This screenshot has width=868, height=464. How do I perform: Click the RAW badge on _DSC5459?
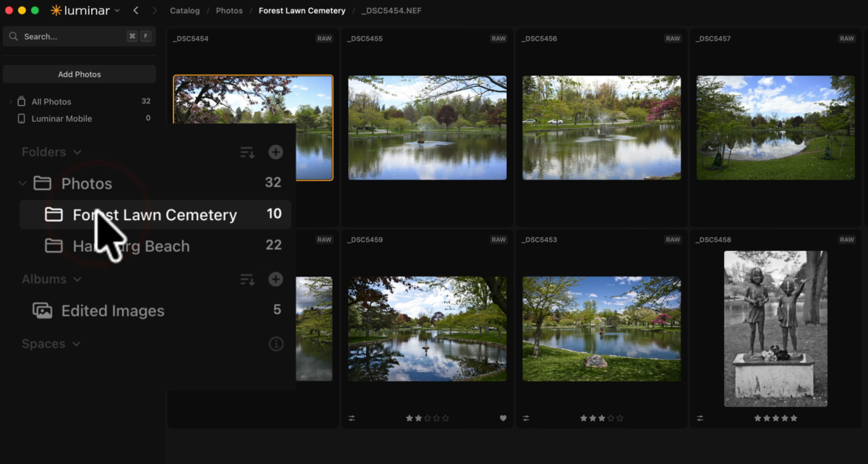[x=498, y=240]
